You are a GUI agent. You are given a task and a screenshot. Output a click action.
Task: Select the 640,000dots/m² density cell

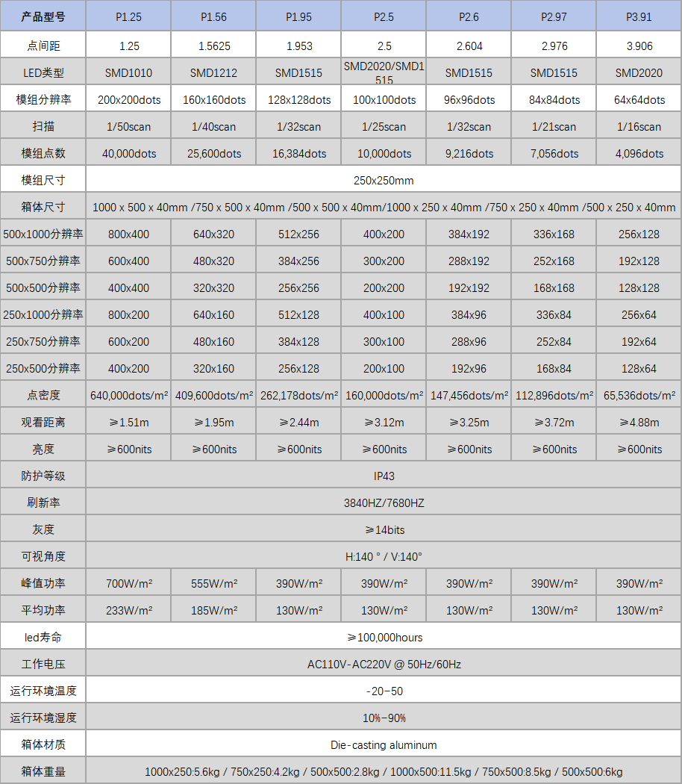(128, 395)
